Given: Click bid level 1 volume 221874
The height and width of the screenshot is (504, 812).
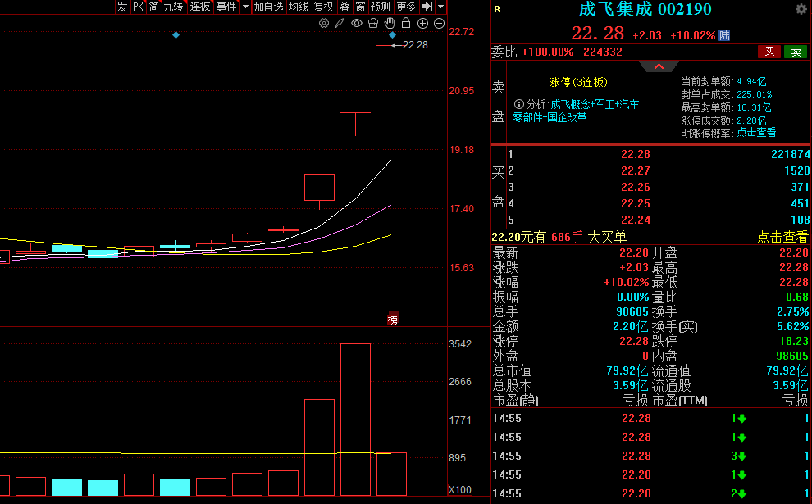Looking at the screenshot, I should click(x=790, y=154).
